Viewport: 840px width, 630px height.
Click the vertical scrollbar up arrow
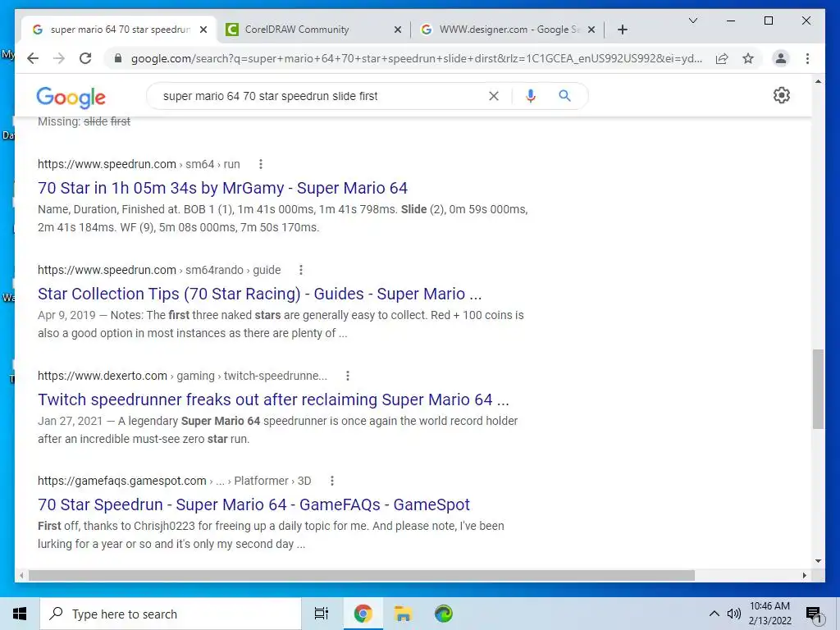[x=818, y=81]
